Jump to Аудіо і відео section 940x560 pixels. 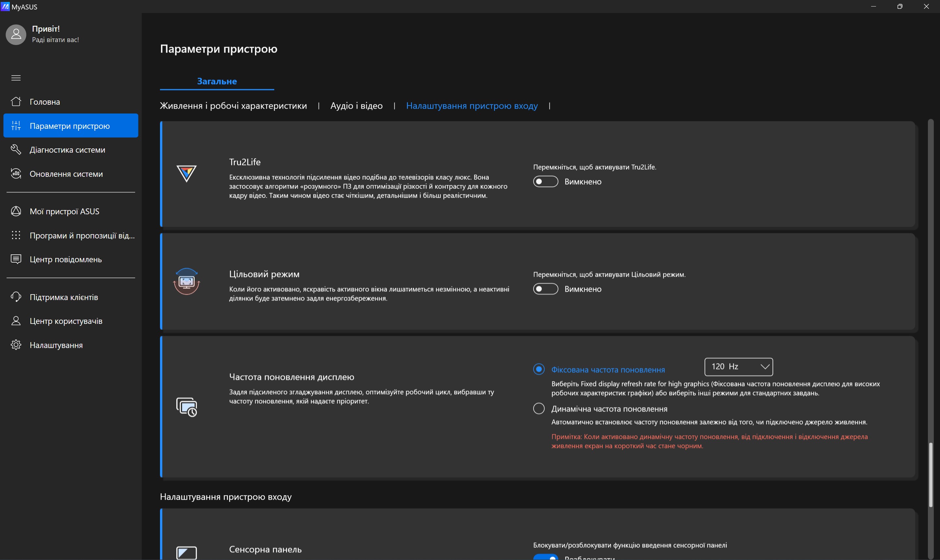[356, 106]
